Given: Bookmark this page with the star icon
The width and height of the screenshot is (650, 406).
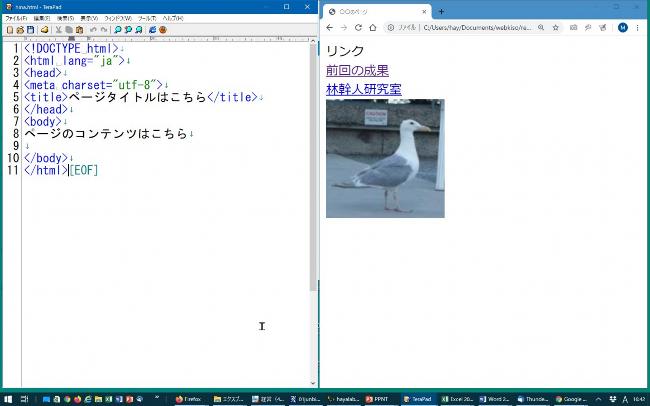Looking at the screenshot, I should (x=555, y=28).
